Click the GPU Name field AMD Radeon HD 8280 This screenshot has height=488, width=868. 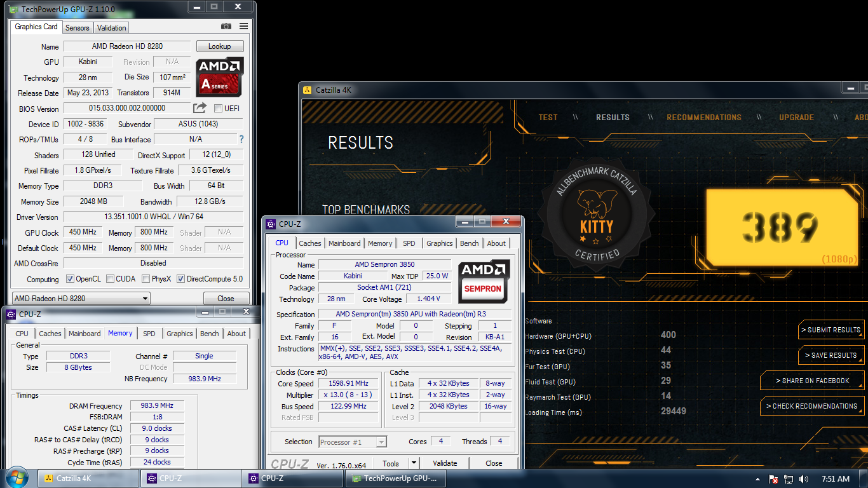point(127,46)
